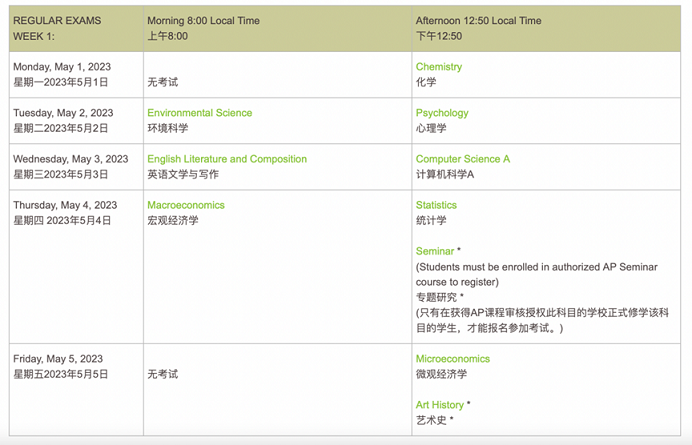The image size is (692, 445).
Task: Select 'Wednesday, May 3, 2023' date text
Action: click(71, 159)
